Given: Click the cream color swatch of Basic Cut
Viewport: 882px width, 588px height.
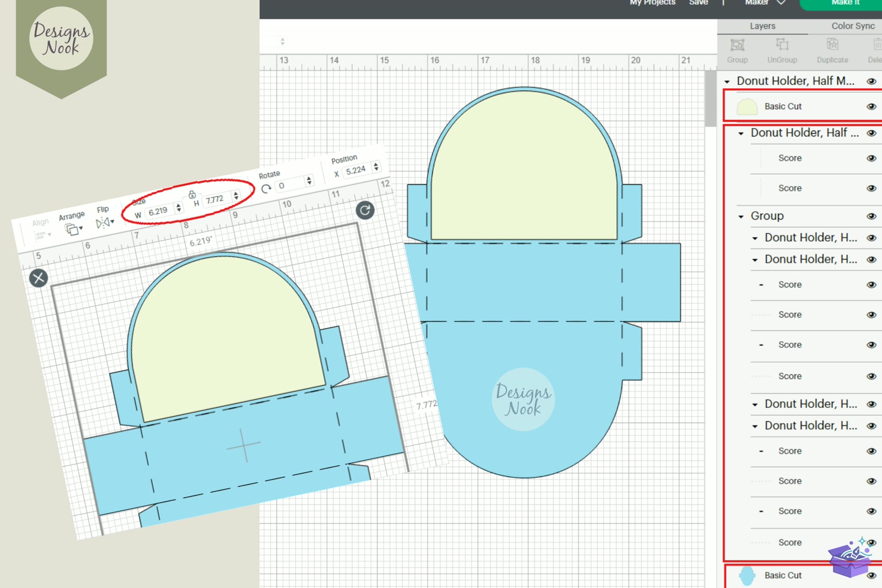Looking at the screenshot, I should 747,106.
